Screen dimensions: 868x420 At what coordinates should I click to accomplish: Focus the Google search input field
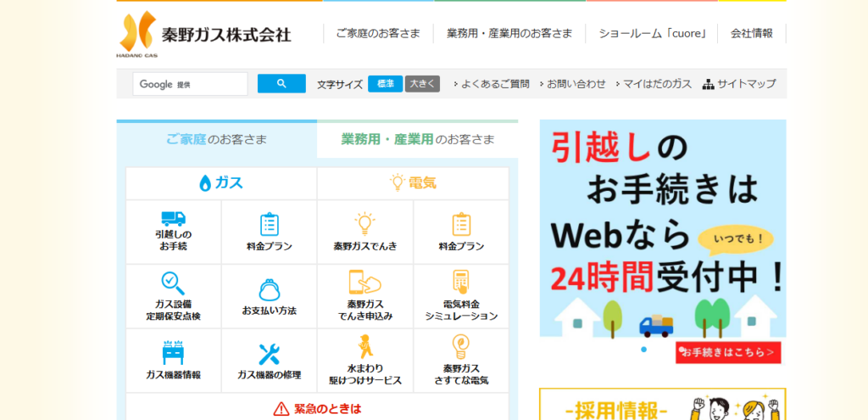[x=190, y=84]
